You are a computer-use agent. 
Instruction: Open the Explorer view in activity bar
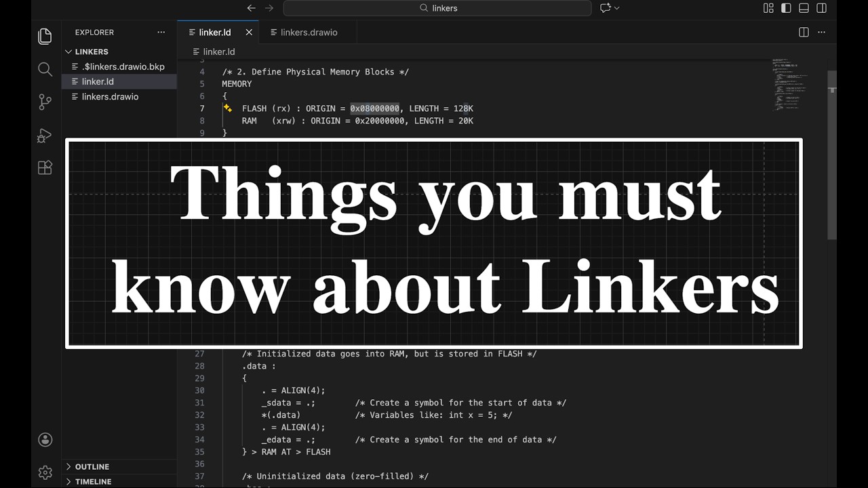(45, 36)
